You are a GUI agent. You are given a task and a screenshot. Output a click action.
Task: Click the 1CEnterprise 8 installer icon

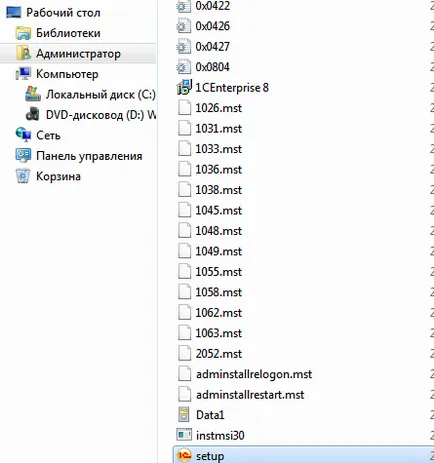[x=184, y=87]
